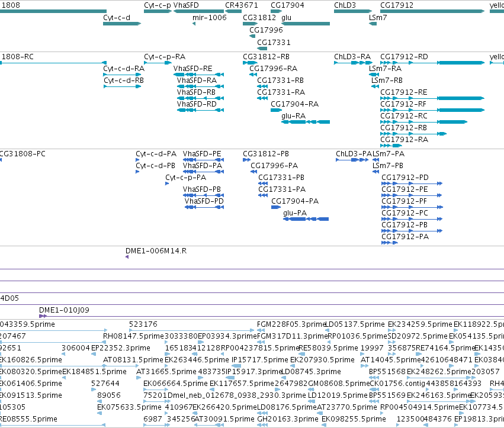Click the CG17904 gene label
Viewport: 504px width, 428px height.
(x=287, y=5)
